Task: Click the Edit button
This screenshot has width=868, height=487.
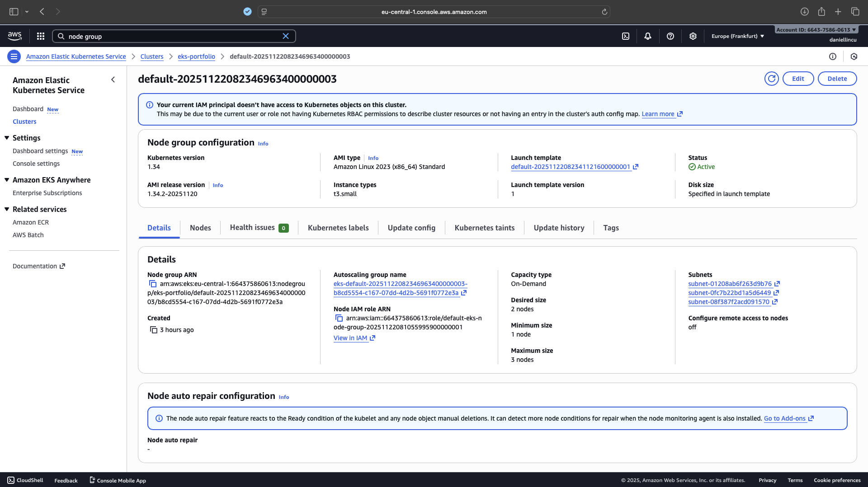Action: click(798, 79)
